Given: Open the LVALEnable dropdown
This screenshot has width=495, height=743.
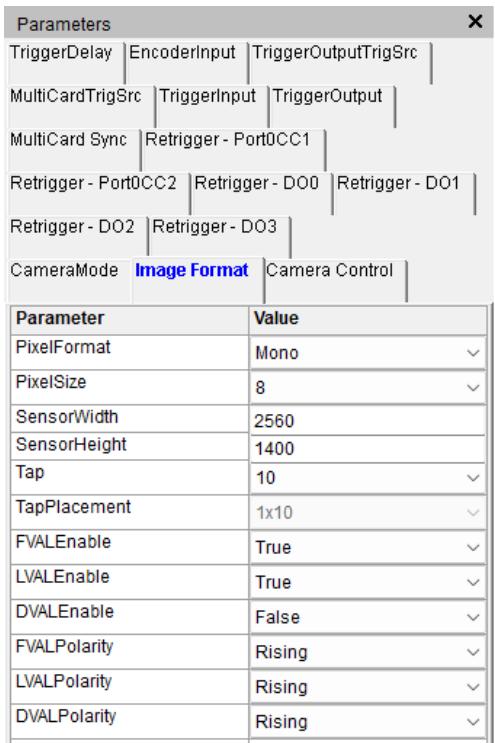Looking at the screenshot, I should tap(368, 582).
